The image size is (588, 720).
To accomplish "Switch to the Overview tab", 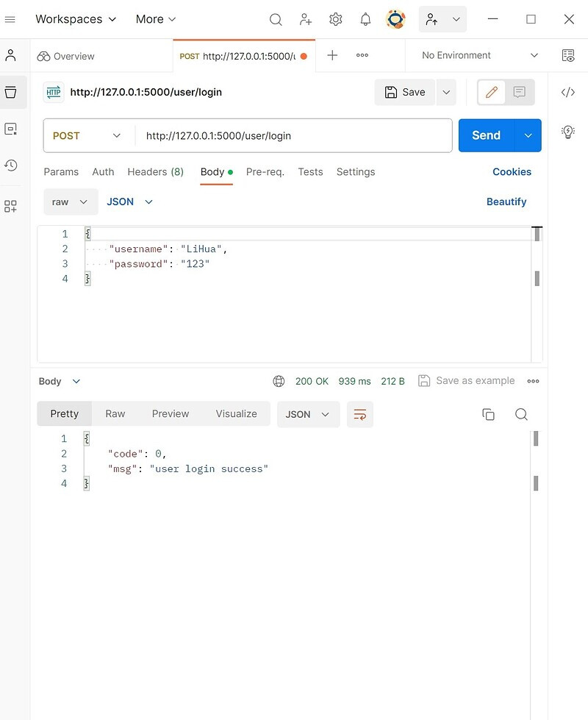I will click(65, 56).
